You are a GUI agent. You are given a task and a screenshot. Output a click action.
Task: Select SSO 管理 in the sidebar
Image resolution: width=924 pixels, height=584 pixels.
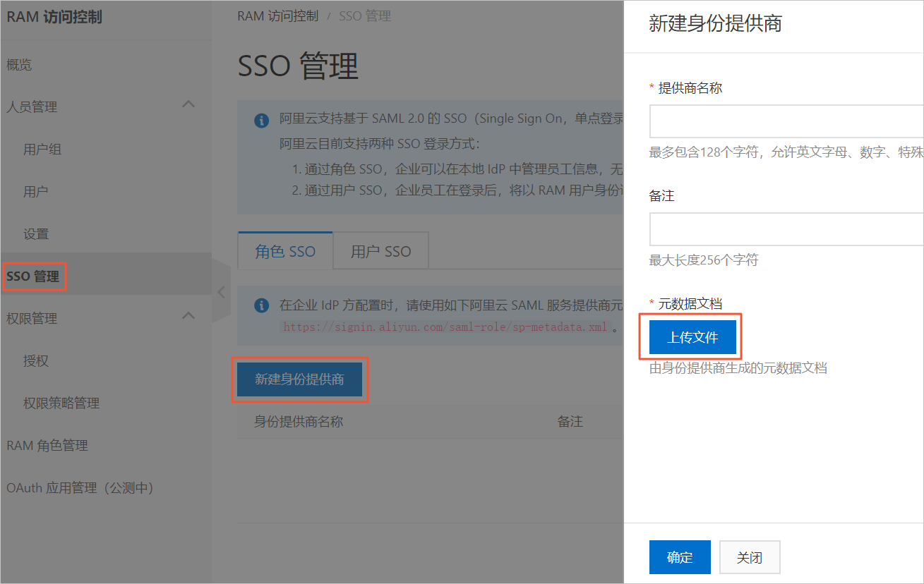(x=33, y=276)
